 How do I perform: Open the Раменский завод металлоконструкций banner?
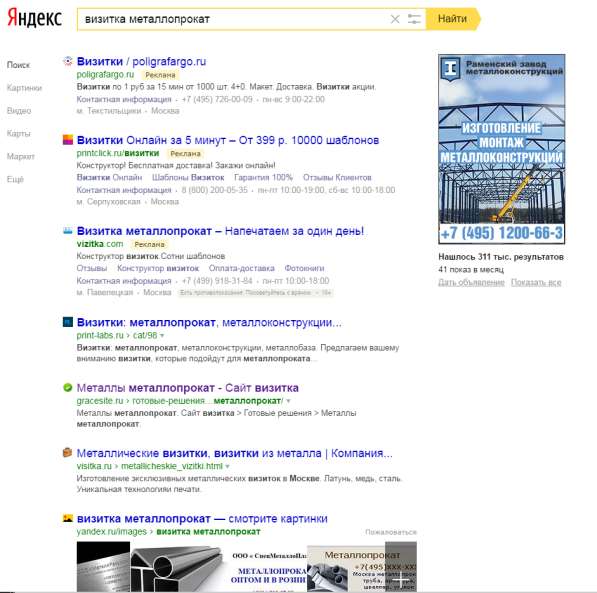pyautogui.click(x=501, y=149)
